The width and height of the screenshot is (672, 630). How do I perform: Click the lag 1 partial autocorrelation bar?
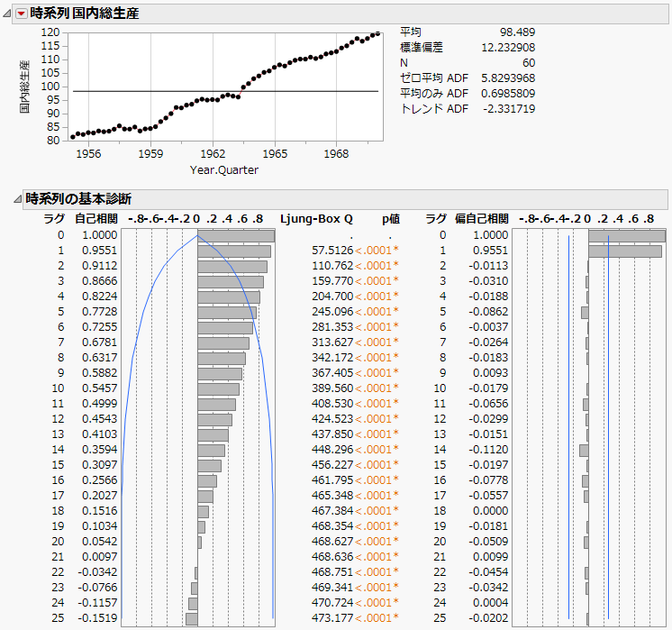[x=625, y=251]
